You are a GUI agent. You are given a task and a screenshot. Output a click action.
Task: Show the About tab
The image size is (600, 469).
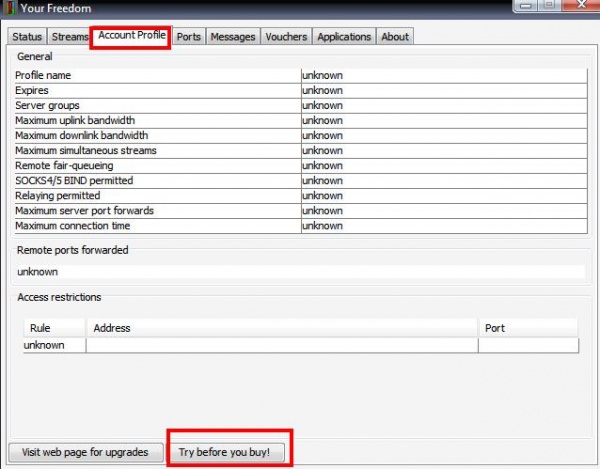point(395,37)
